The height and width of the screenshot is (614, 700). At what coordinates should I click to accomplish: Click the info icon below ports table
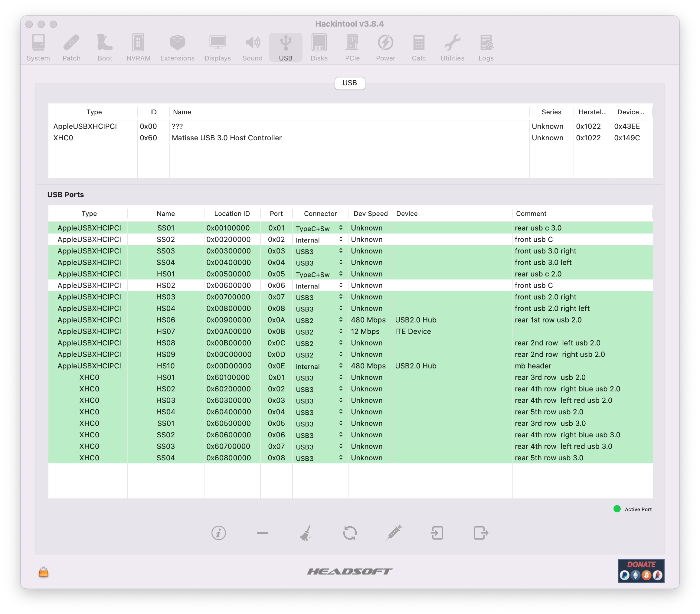coord(218,533)
